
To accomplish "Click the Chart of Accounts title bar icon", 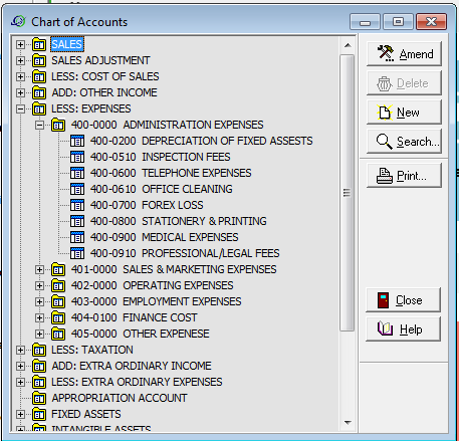I will (18, 22).
